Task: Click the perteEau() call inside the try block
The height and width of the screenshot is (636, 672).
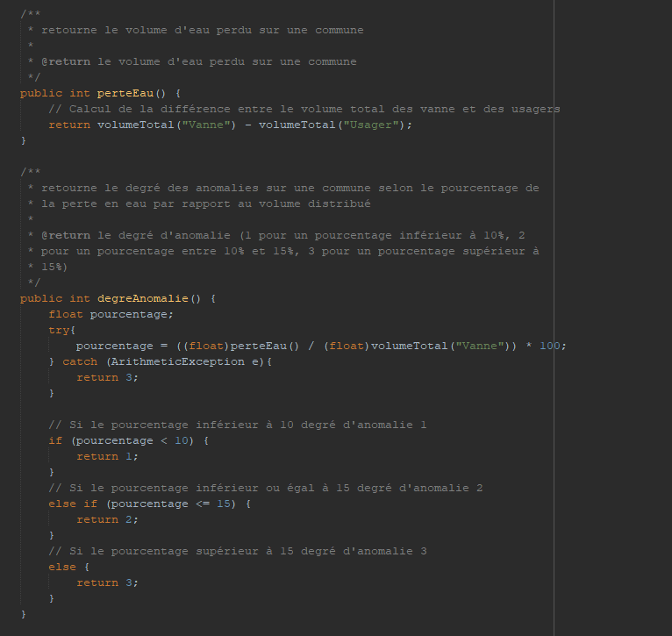Action: click(265, 346)
